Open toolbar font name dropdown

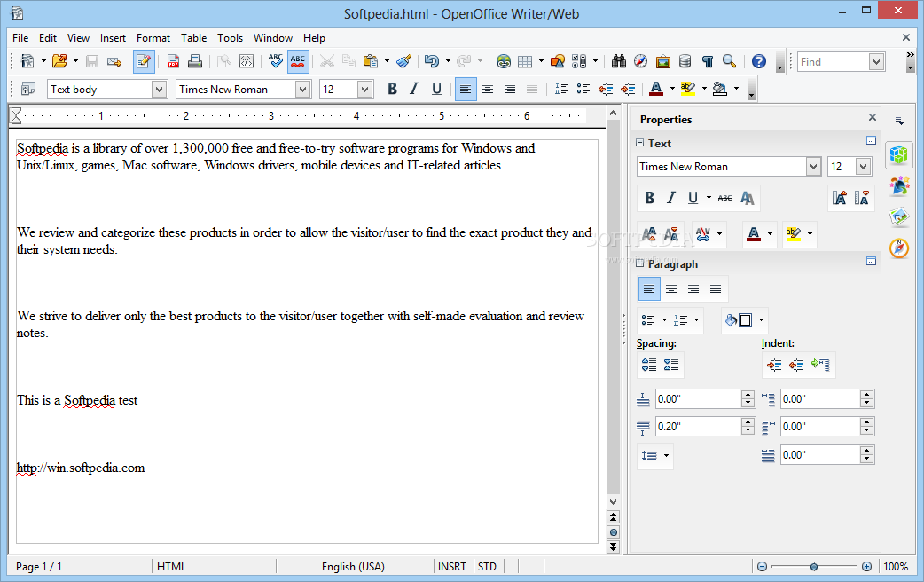point(303,89)
